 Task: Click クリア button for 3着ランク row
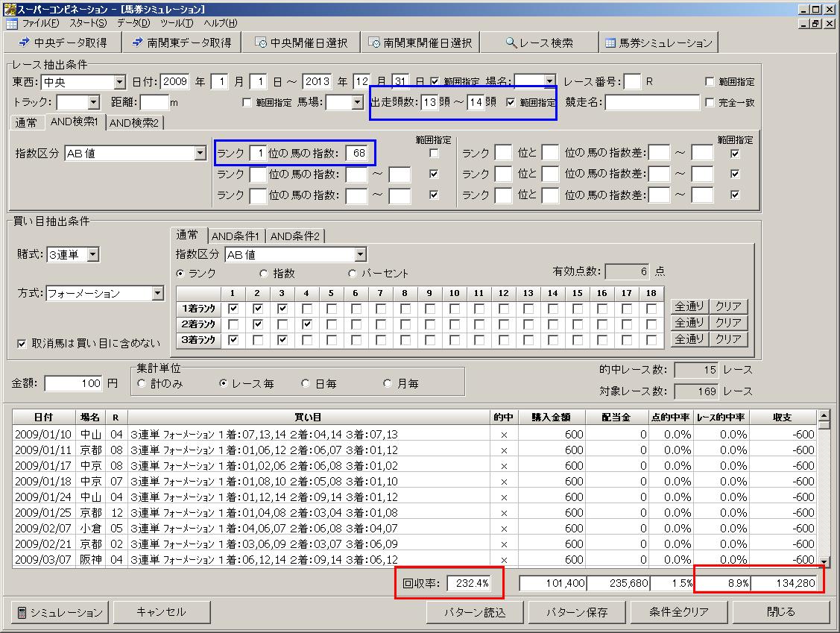tap(728, 338)
